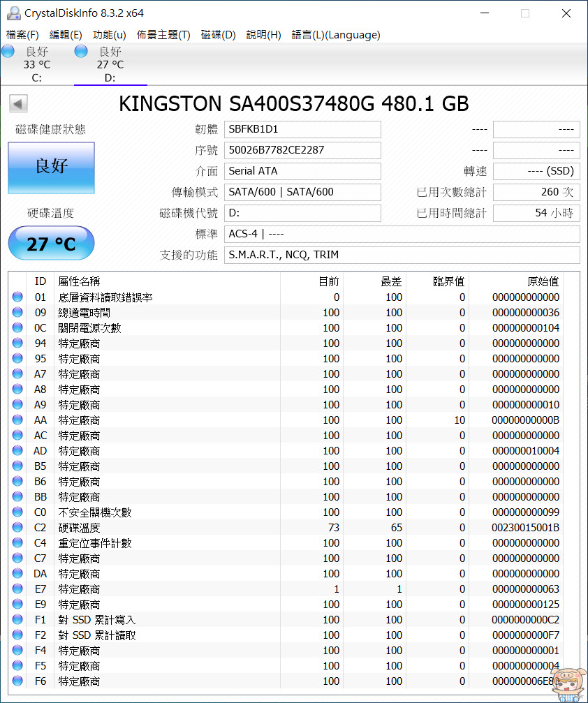Select the 對 SSD 累計寫入 attribute row
This screenshot has height=703, width=588.
(286, 619)
